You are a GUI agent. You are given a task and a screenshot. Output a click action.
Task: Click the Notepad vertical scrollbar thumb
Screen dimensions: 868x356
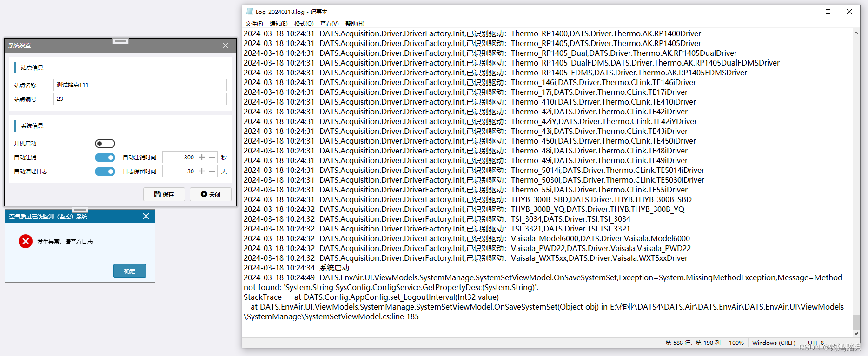click(x=856, y=322)
